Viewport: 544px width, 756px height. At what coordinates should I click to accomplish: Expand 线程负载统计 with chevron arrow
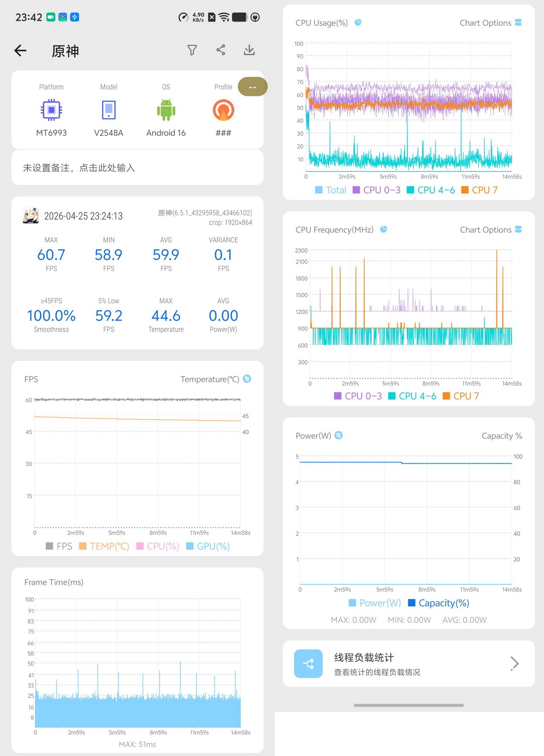click(515, 663)
